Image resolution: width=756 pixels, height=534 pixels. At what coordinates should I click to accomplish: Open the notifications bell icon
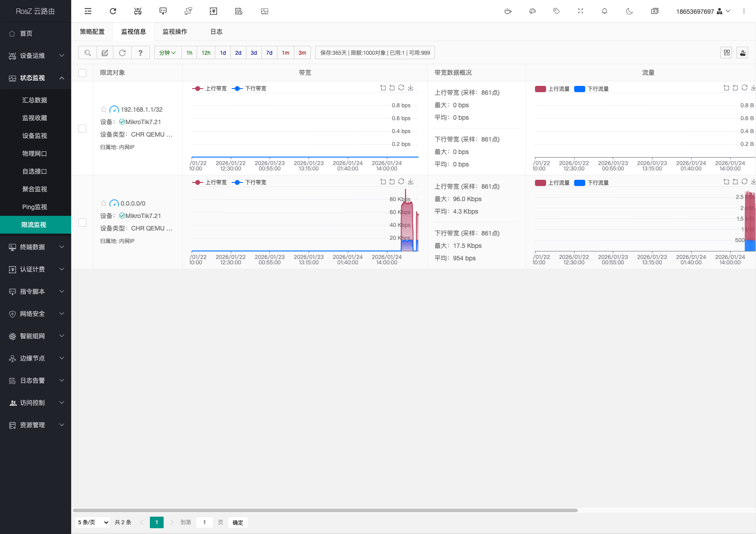pyautogui.click(x=604, y=11)
